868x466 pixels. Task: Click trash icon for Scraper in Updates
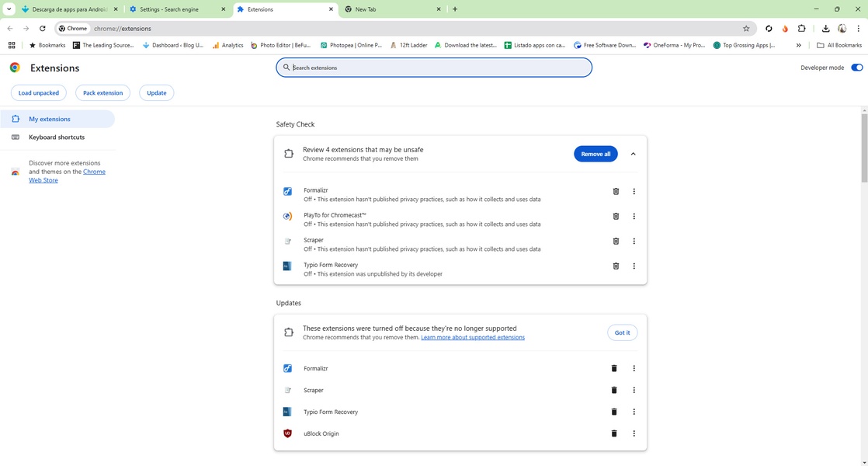point(613,391)
